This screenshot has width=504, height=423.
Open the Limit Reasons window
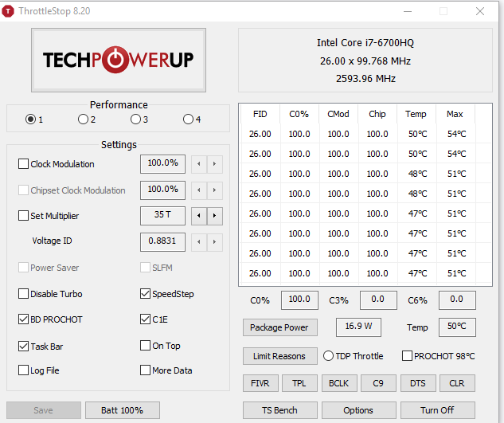[280, 356]
